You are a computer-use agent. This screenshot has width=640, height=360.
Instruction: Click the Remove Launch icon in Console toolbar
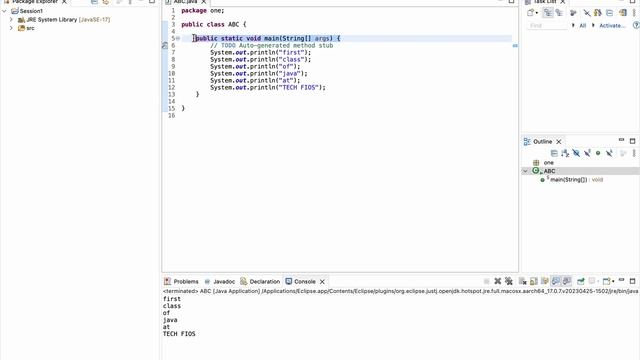[498, 281]
